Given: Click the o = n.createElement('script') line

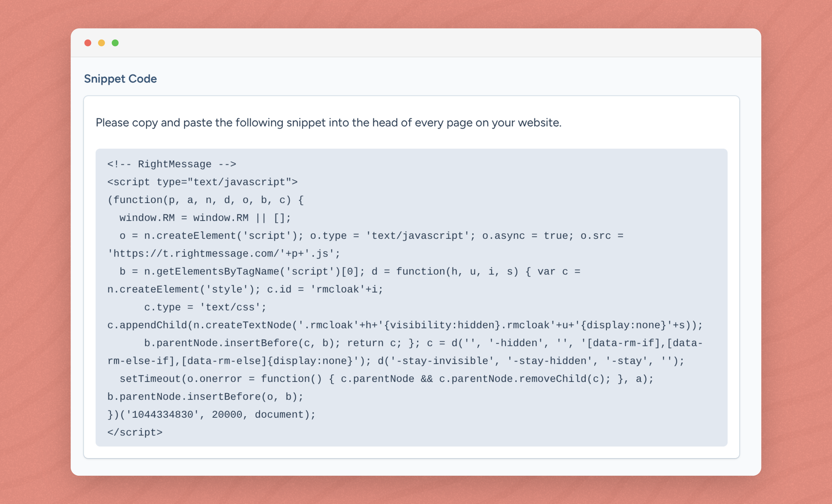Looking at the screenshot, I should (x=371, y=236).
